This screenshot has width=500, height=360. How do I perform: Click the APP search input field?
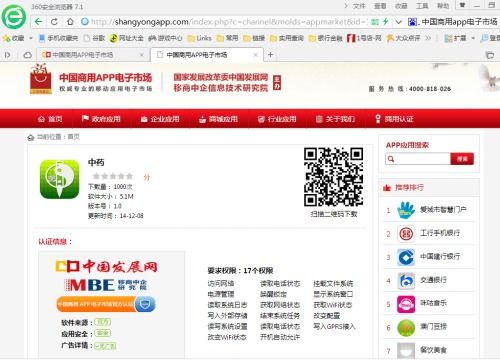point(418,159)
